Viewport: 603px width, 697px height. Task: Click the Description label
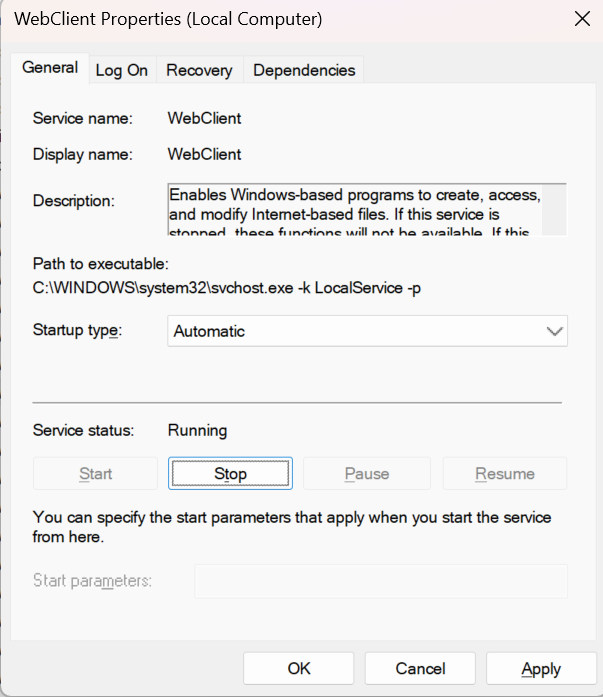tap(74, 201)
